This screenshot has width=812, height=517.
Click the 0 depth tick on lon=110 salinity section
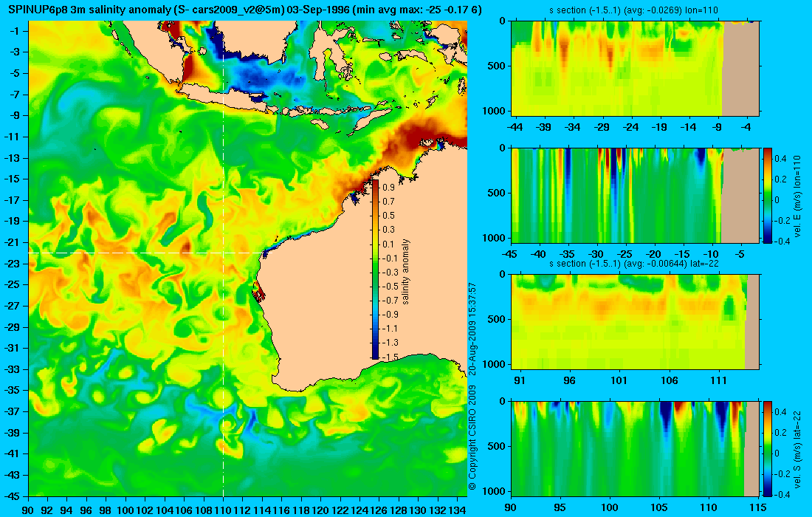point(502,21)
